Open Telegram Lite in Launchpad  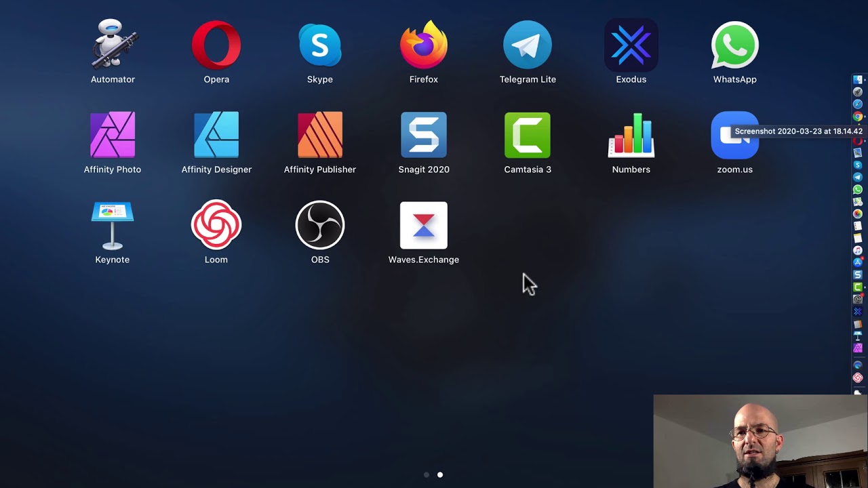(x=528, y=45)
